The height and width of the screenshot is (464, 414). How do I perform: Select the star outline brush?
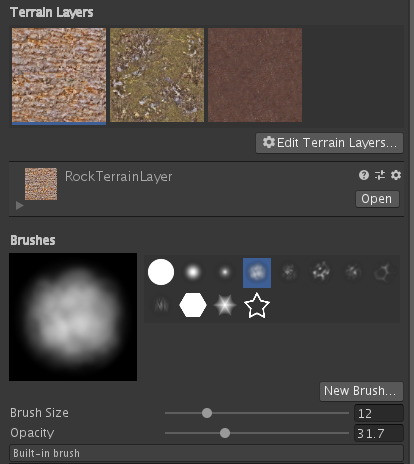click(257, 305)
